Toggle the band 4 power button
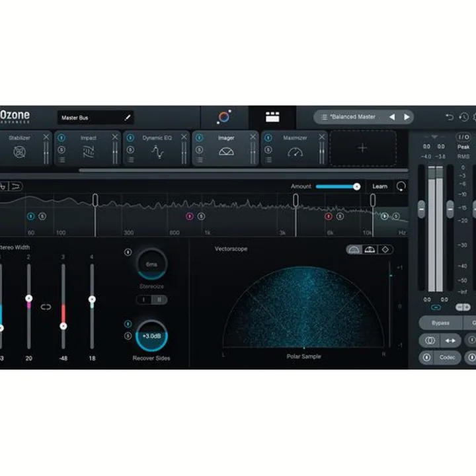Viewport: 476px width, 476px height. [x=384, y=216]
